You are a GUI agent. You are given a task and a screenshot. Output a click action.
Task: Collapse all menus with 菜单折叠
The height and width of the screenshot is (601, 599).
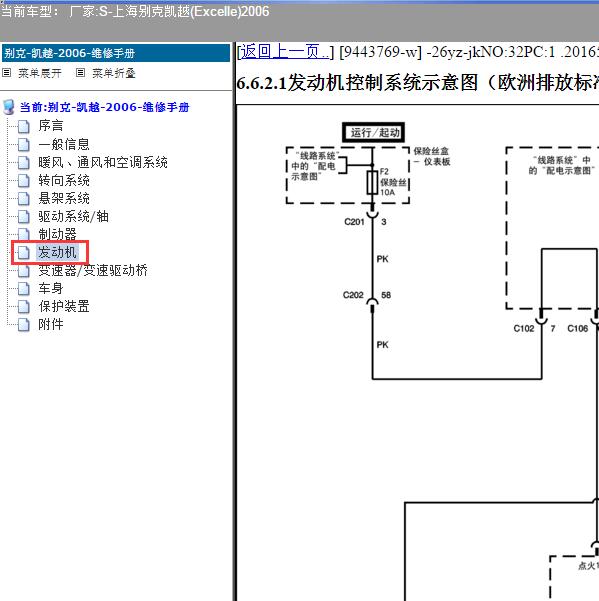tap(114, 73)
